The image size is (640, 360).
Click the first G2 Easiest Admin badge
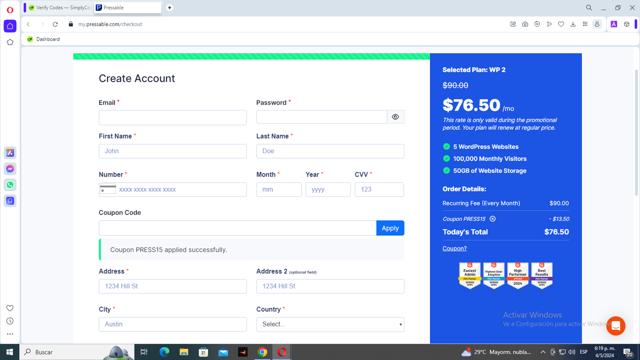(x=469, y=276)
